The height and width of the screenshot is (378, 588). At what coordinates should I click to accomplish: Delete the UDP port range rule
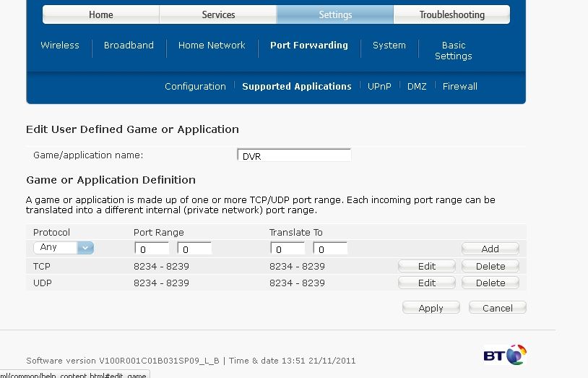pyautogui.click(x=490, y=283)
